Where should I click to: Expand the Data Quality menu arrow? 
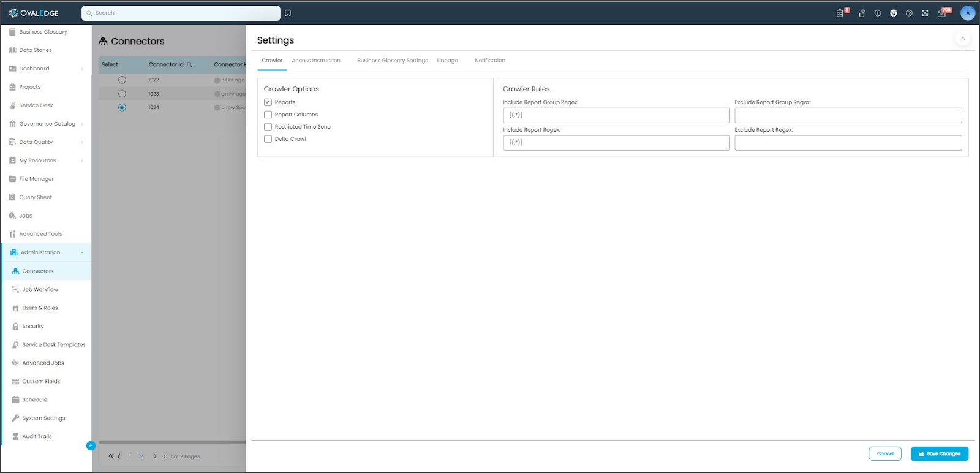click(82, 142)
